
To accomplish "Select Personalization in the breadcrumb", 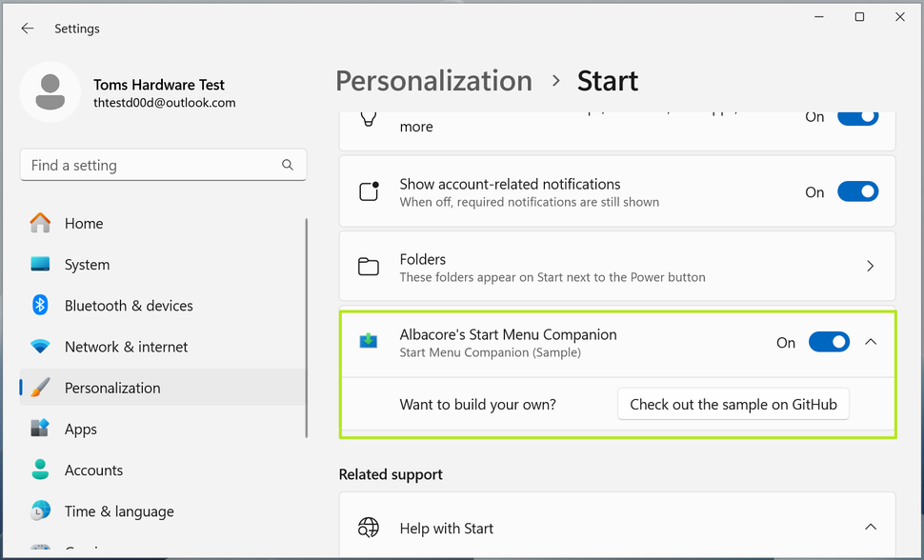I will (433, 81).
